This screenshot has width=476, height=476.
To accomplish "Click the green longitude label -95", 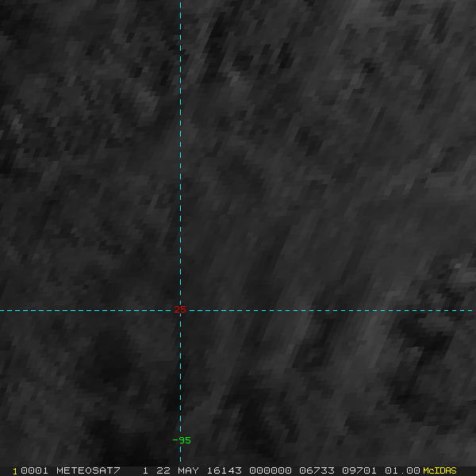I will pos(182,440).
